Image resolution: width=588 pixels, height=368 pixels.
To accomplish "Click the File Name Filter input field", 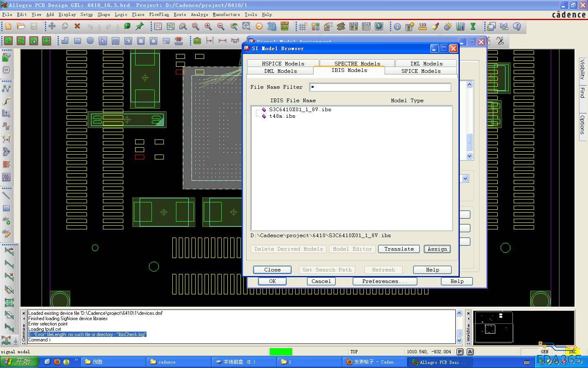I will pos(380,87).
